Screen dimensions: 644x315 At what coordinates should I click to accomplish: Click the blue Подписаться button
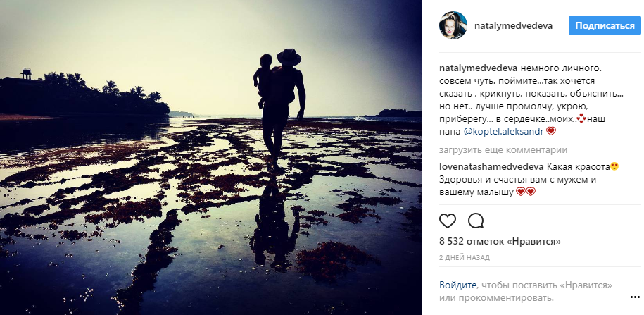[x=605, y=25]
